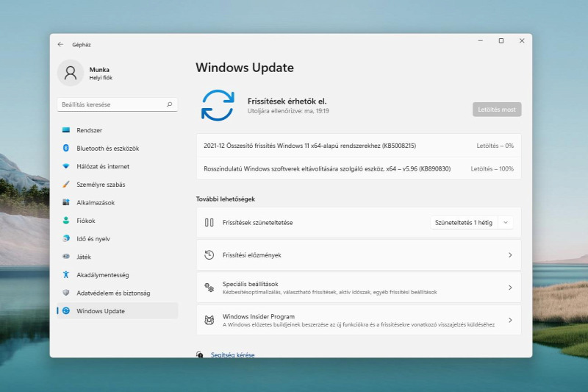
Task: Click Szüneteltetés 1 hétig button
Action: (464, 222)
